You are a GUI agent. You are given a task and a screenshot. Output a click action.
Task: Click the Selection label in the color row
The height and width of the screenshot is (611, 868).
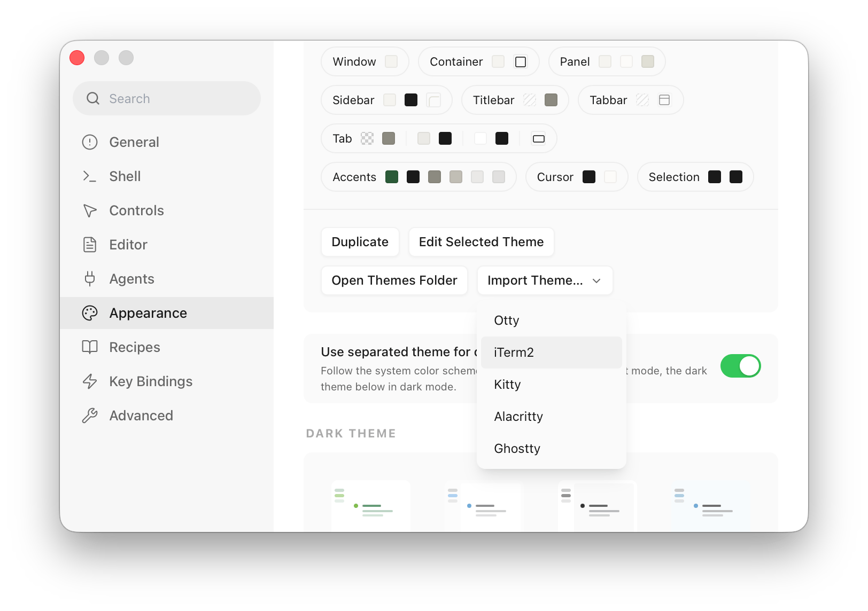point(674,177)
